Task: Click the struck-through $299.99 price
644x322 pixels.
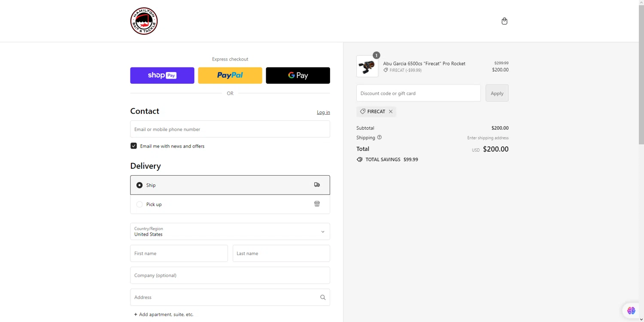Action: [501, 63]
